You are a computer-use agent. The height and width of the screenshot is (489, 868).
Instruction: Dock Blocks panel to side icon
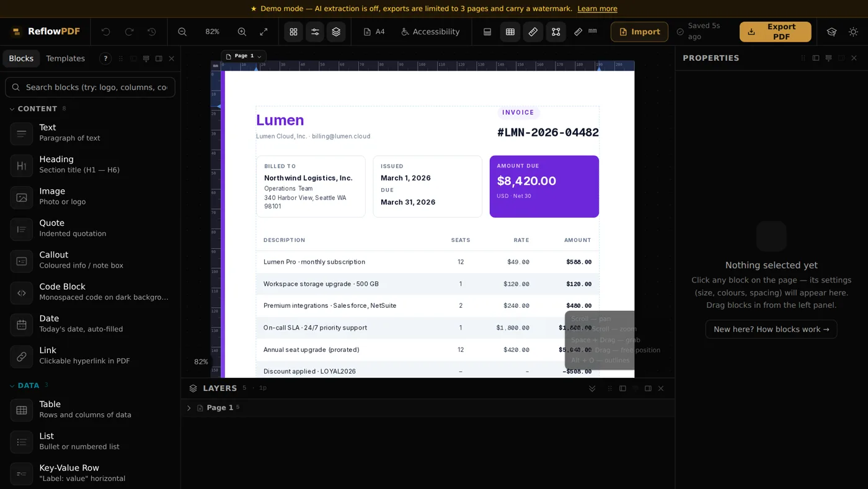[x=159, y=58]
